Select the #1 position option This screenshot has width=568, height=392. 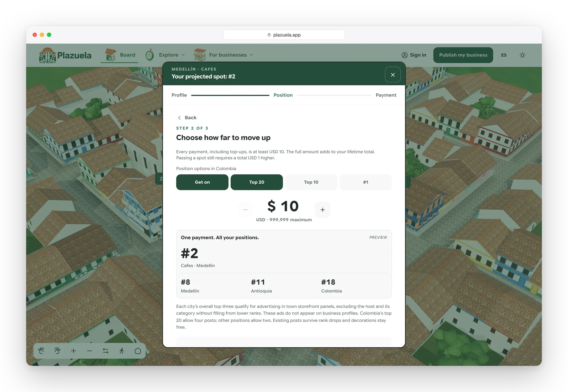(366, 182)
